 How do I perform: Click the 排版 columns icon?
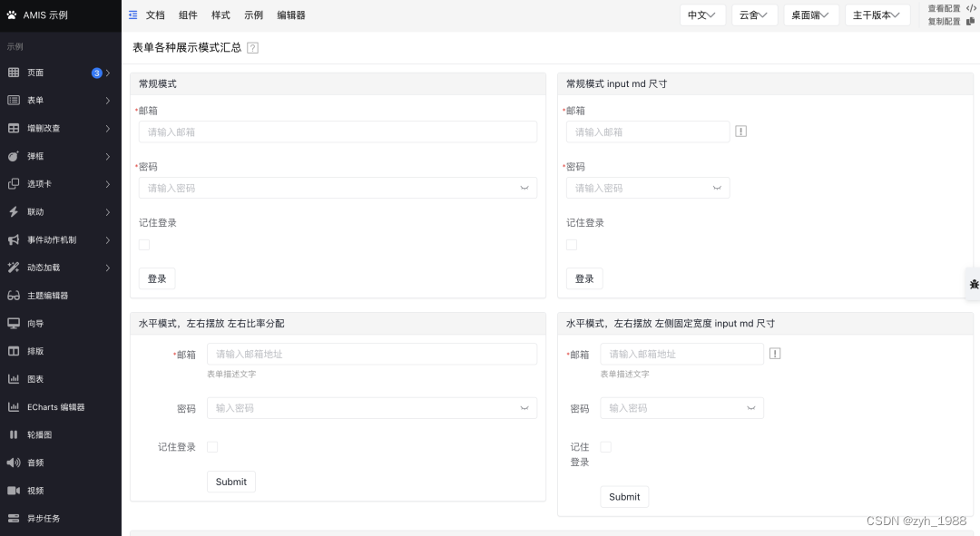point(13,351)
